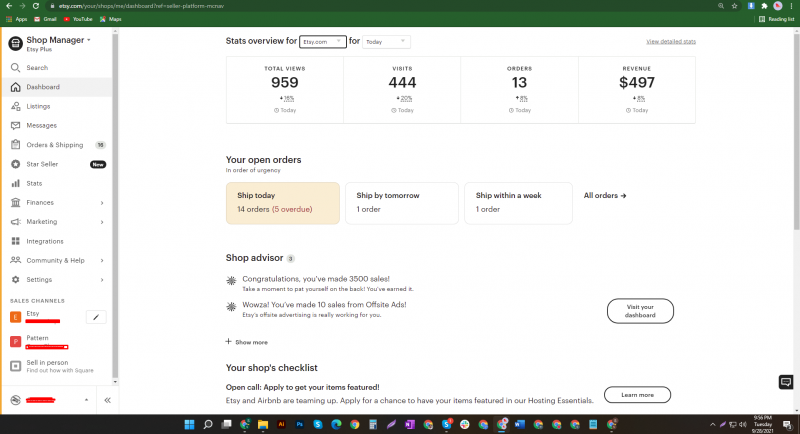Click the browser back arrow
Viewport: 800px width, 434px height.
click(9, 6)
